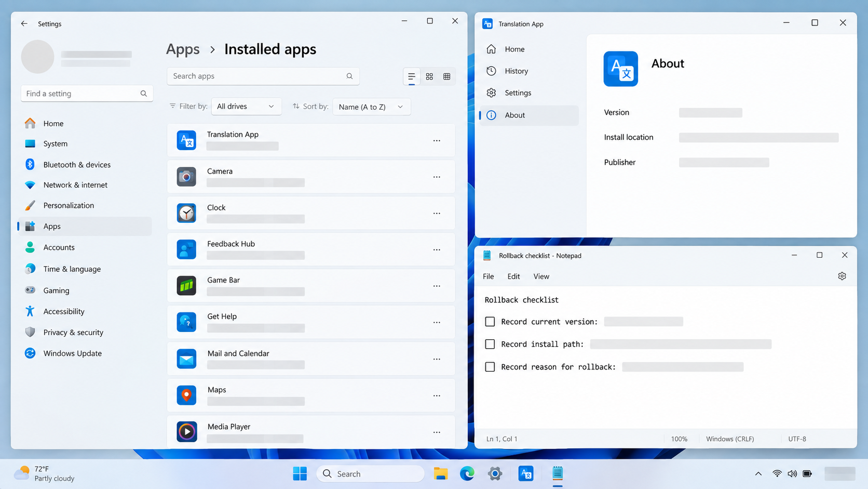This screenshot has height=489, width=868.
Task: Click the Search apps input field
Action: [x=263, y=76]
